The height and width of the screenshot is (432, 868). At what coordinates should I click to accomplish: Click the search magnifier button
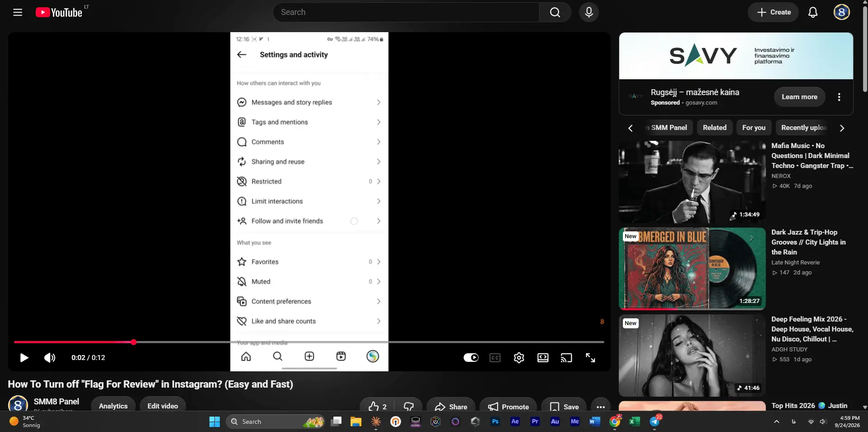(555, 12)
